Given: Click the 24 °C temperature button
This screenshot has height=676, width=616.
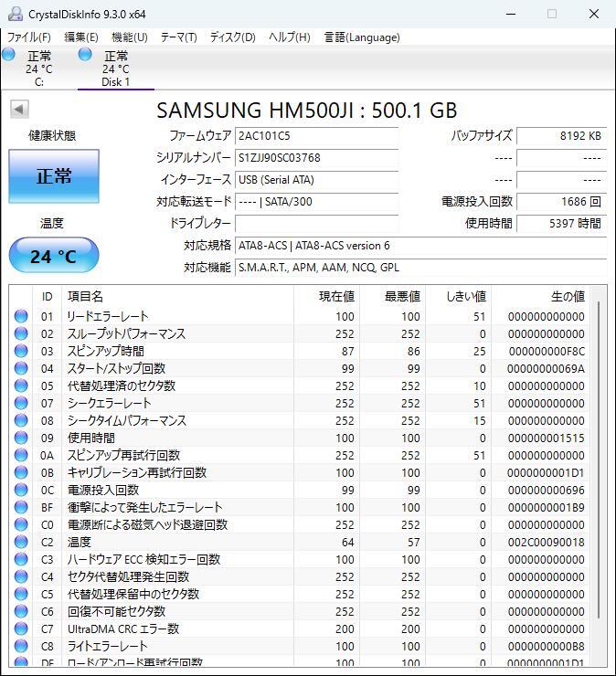Looking at the screenshot, I should pyautogui.click(x=54, y=256).
